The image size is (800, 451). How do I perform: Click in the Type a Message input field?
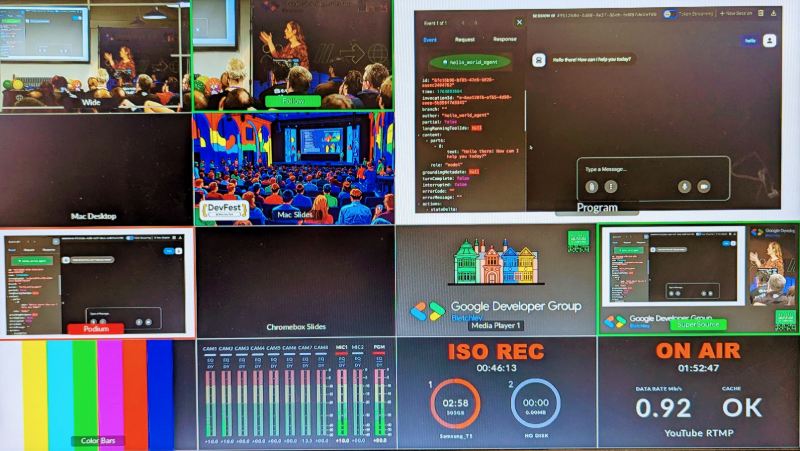pos(650,169)
